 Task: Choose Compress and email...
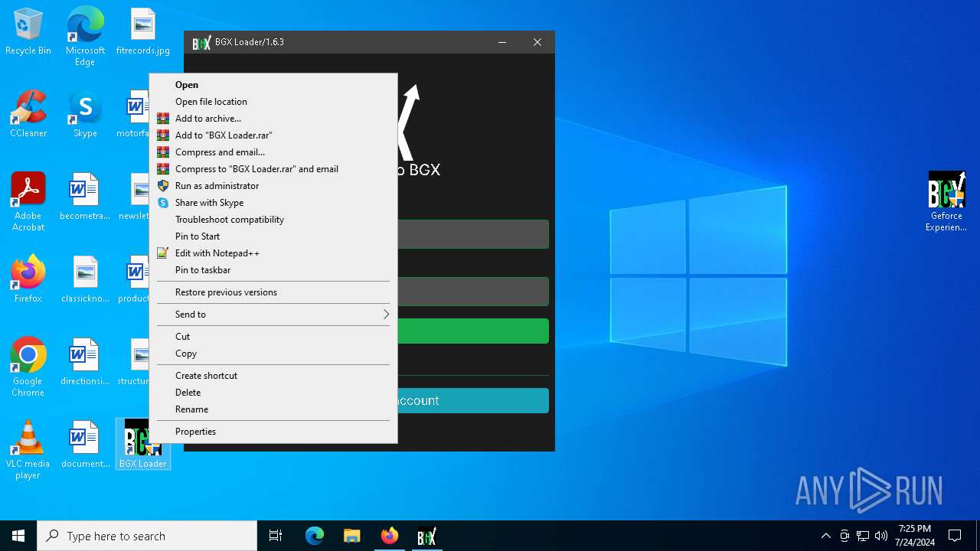coord(273,152)
